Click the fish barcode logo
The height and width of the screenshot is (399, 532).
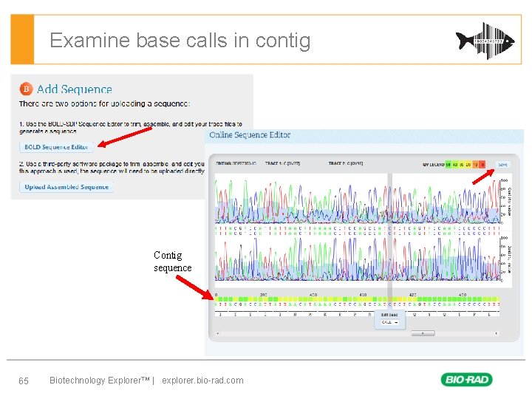tap(485, 41)
